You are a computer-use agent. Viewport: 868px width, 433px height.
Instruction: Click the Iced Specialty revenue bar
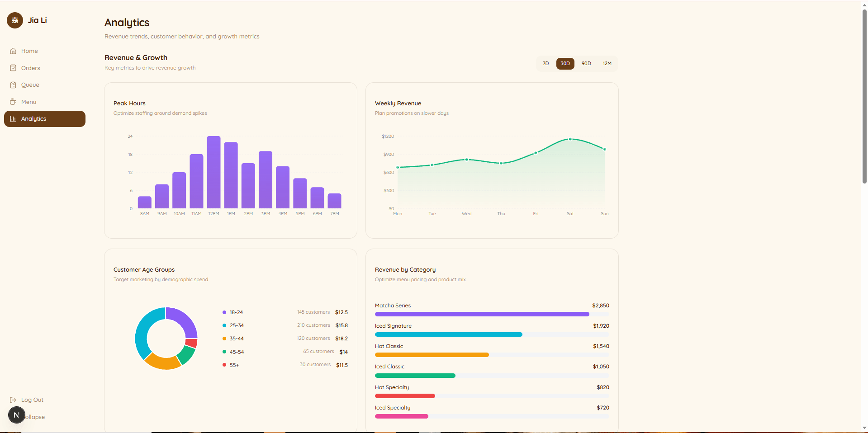tap(402, 416)
